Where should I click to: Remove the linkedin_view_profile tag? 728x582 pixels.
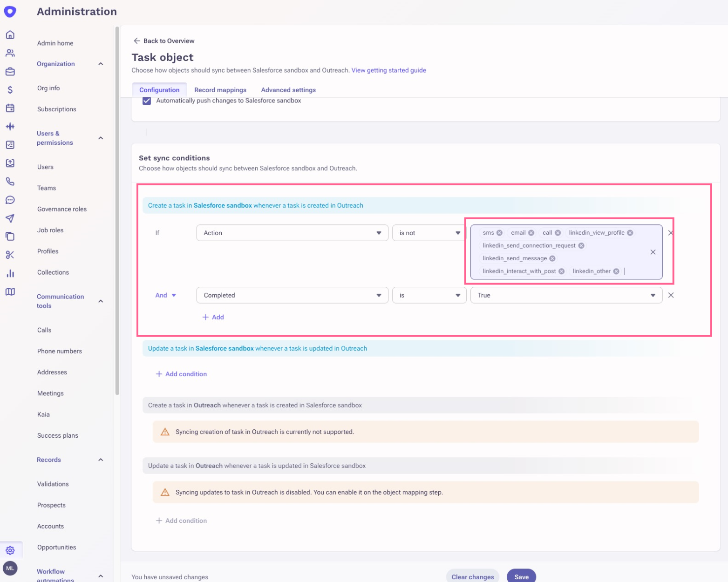coord(630,233)
